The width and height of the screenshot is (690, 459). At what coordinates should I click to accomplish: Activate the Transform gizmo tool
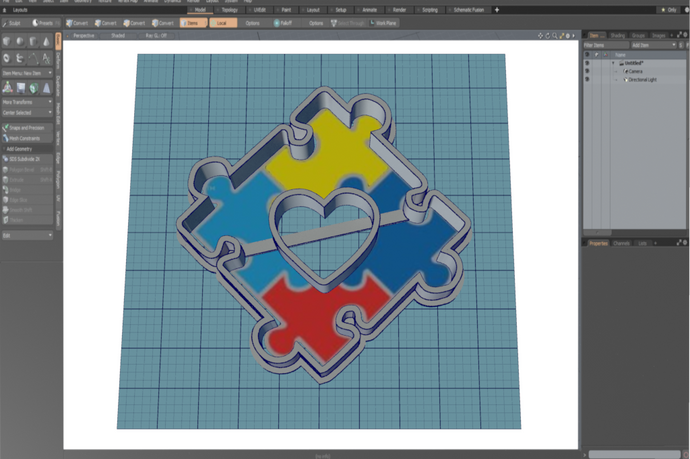[x=7, y=88]
